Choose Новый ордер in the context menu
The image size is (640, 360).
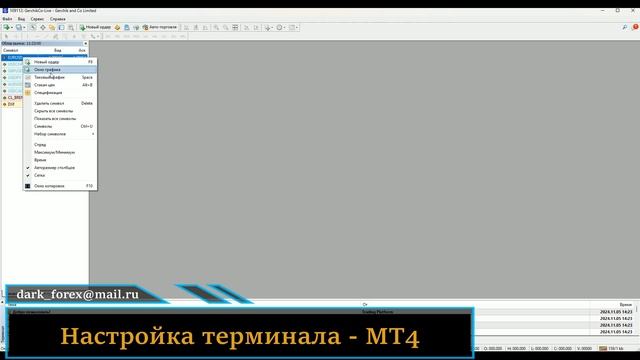(x=60, y=62)
